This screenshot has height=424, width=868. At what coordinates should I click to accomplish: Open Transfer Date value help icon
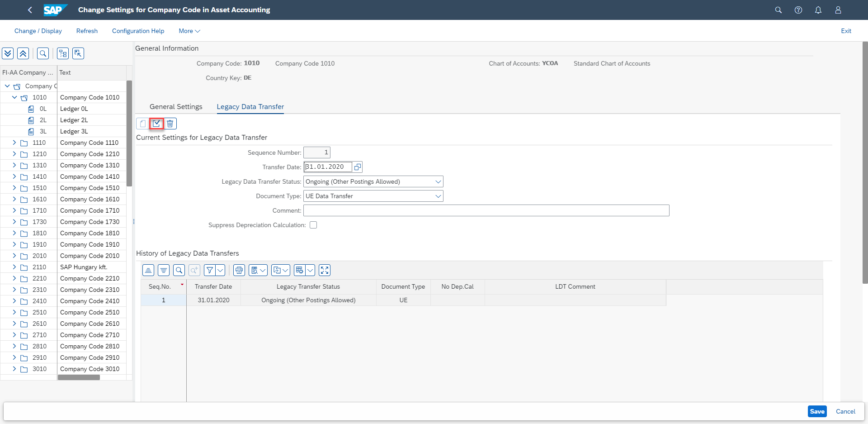[x=357, y=167]
